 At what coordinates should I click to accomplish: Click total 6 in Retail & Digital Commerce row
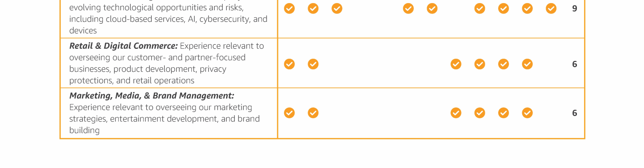point(575,64)
